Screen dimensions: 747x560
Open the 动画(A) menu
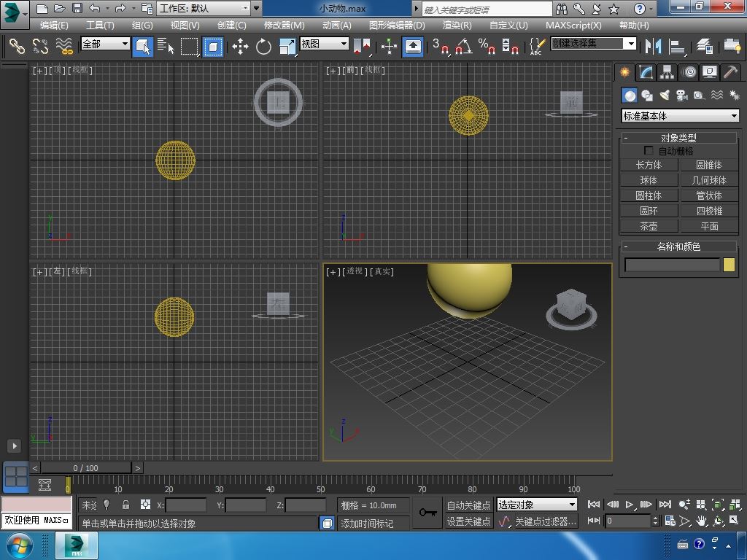[337, 26]
